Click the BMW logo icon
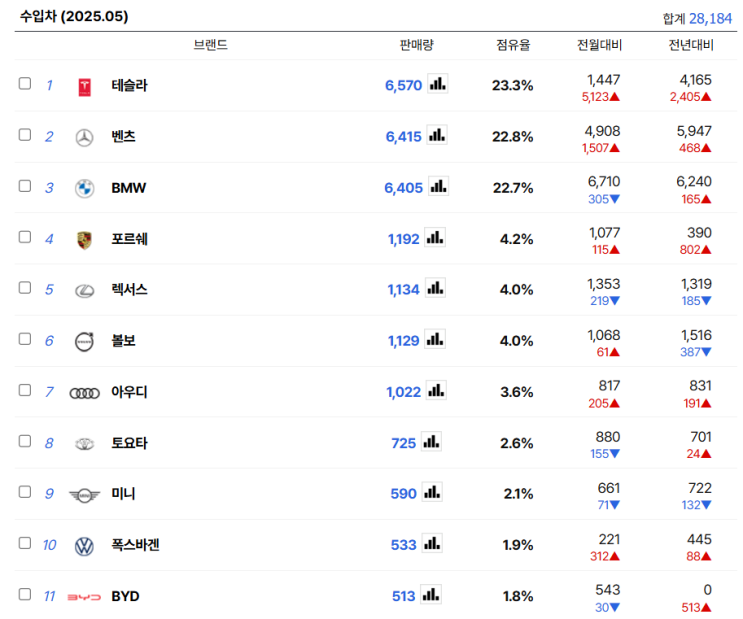This screenshot has width=743, height=619. click(x=84, y=188)
